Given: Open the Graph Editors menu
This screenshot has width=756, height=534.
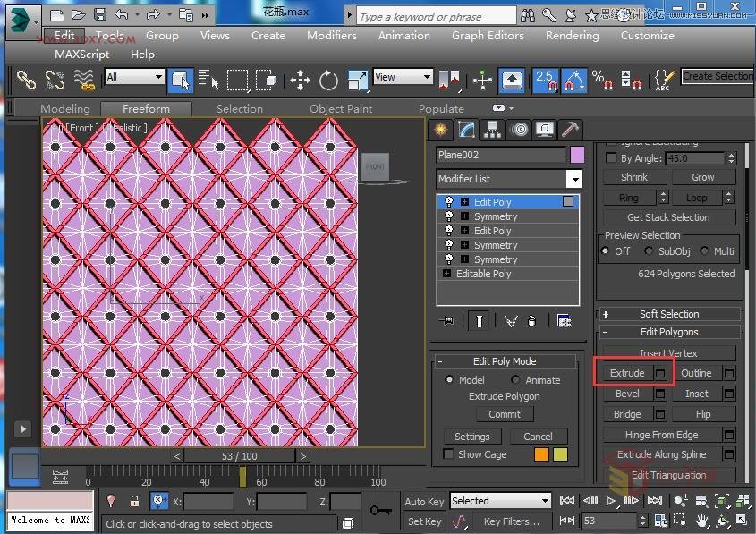Looking at the screenshot, I should tap(487, 36).
